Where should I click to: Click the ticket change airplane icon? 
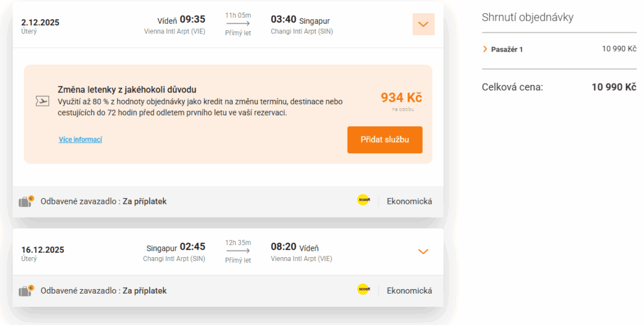(42, 101)
